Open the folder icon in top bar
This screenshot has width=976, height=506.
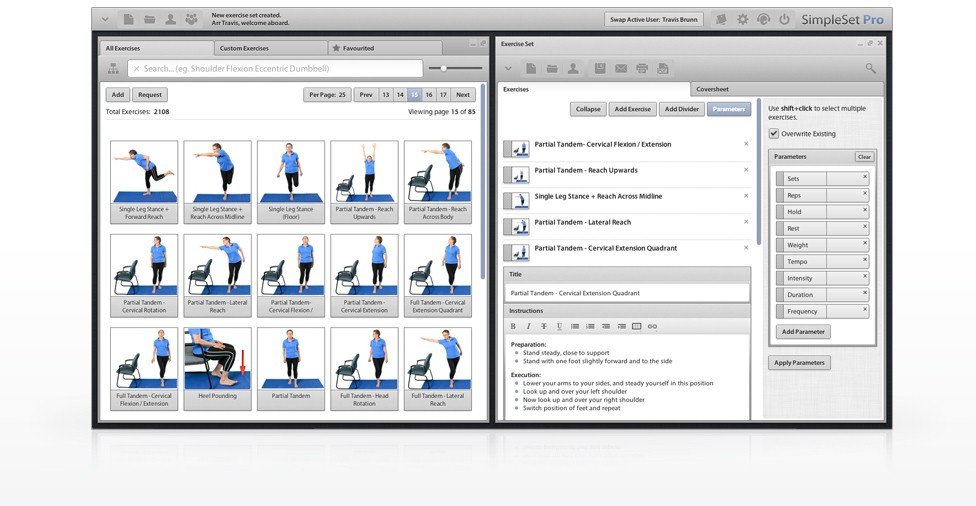coord(149,19)
